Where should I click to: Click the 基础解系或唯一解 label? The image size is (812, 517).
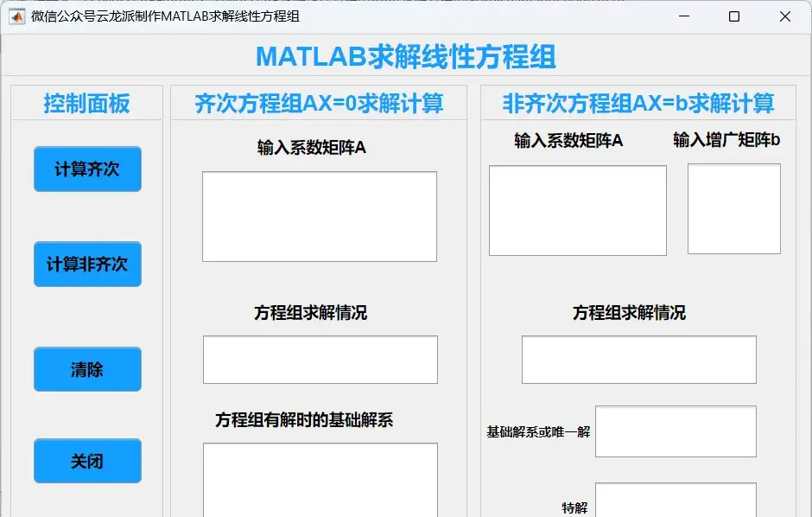538,432
